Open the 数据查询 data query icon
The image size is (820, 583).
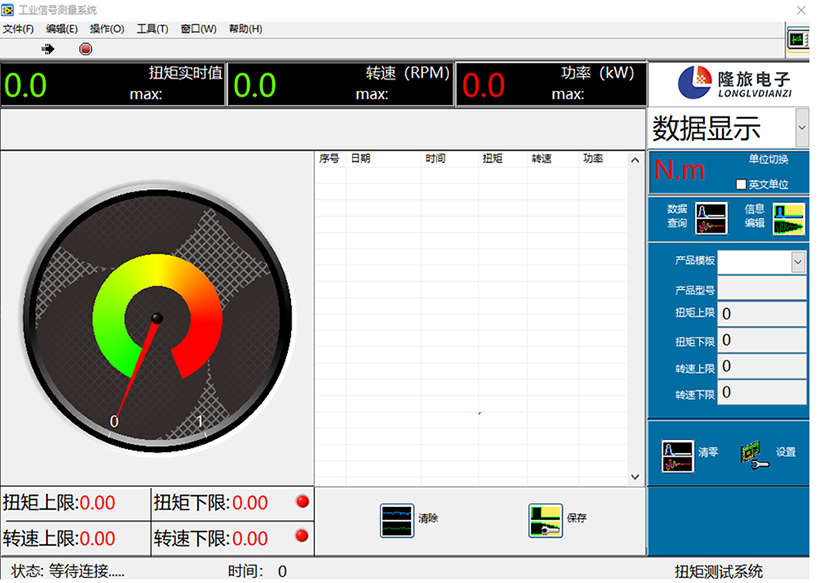click(x=710, y=217)
